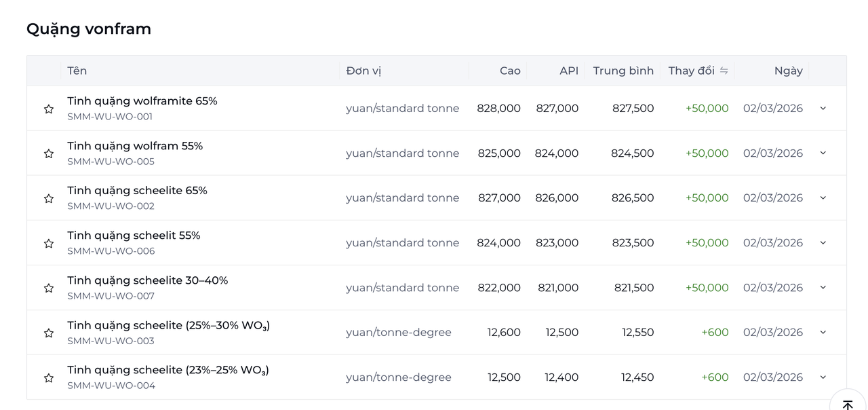Click the Trung bình column header

[623, 71]
